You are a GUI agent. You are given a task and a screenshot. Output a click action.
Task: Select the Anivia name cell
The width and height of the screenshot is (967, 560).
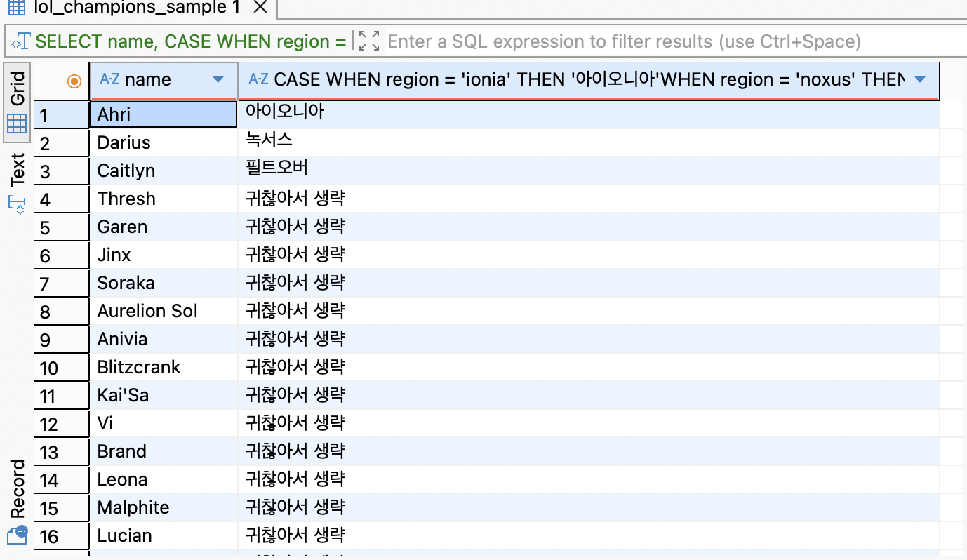(164, 339)
